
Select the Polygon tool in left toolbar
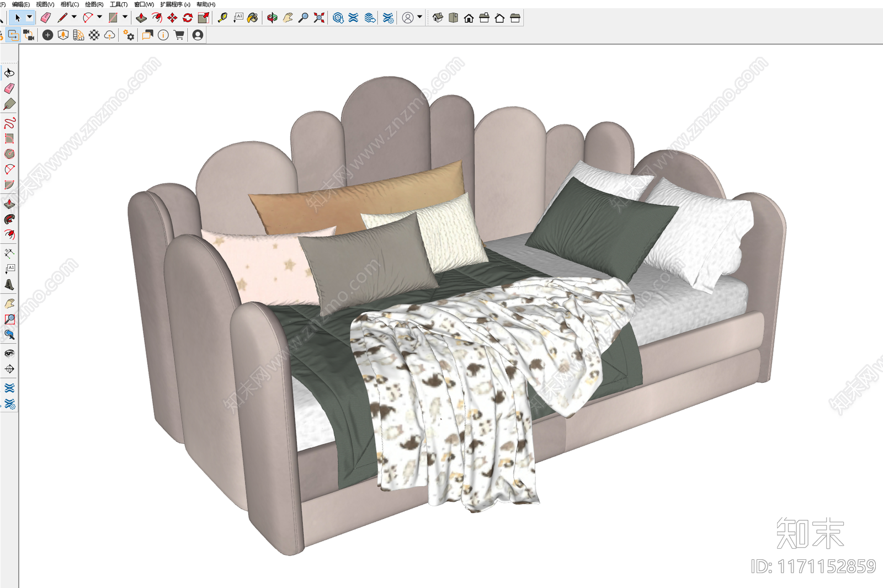tap(9, 154)
